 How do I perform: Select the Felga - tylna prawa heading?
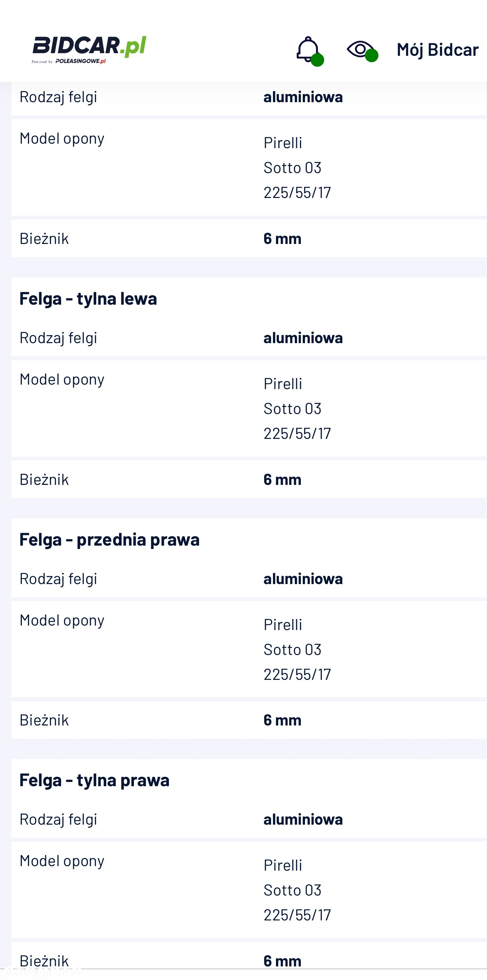pyautogui.click(x=94, y=780)
